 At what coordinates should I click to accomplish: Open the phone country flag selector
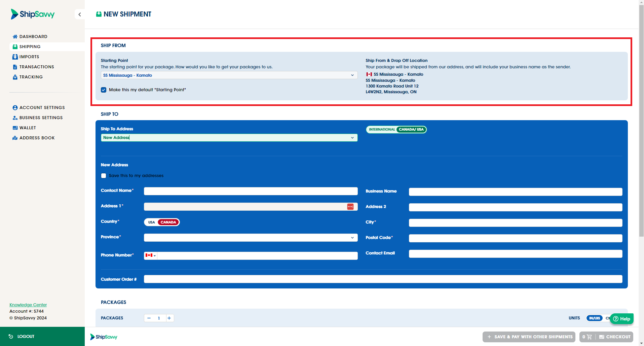[x=150, y=255]
